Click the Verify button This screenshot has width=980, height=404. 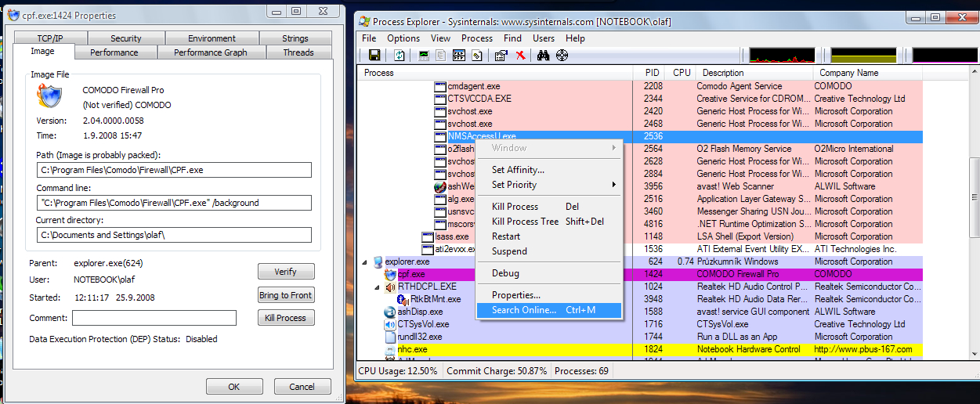click(286, 272)
